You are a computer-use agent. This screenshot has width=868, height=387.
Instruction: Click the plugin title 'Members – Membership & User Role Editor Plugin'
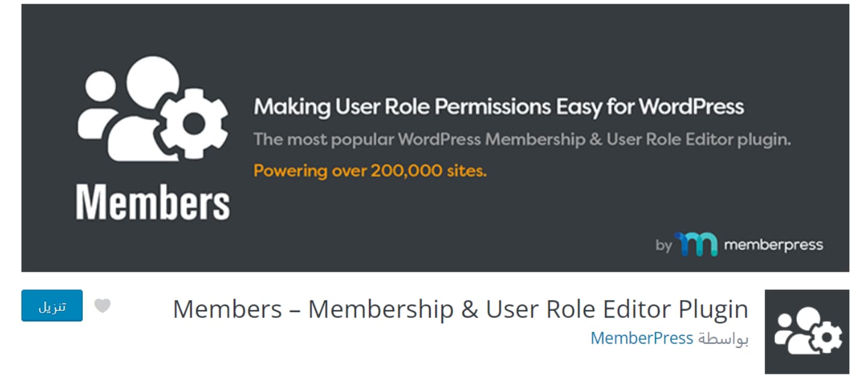click(460, 310)
